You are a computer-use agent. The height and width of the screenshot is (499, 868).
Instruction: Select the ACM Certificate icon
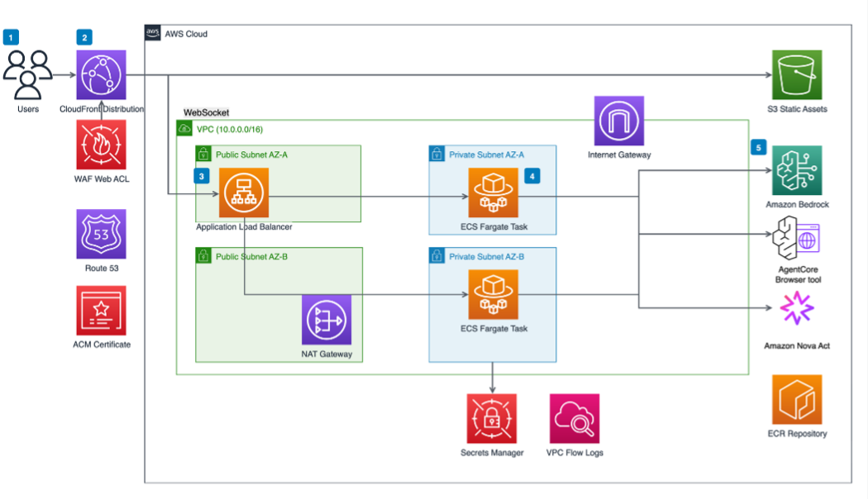click(100, 311)
